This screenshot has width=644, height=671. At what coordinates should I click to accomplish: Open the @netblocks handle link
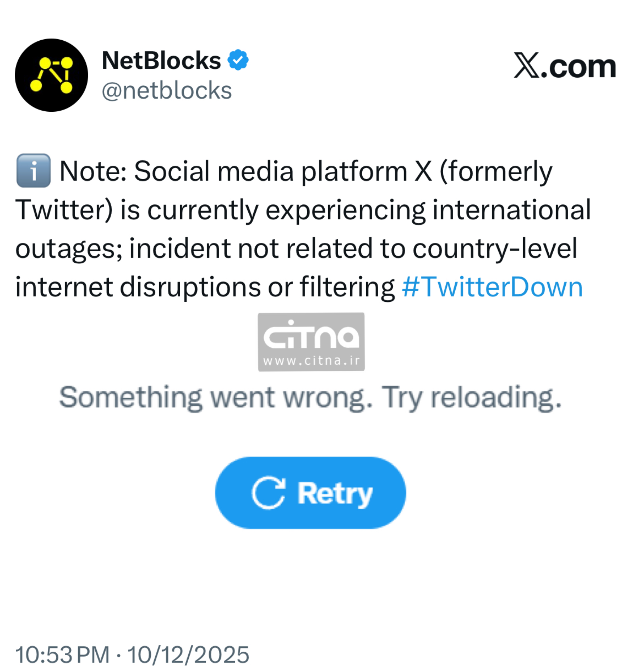pyautogui.click(x=167, y=91)
